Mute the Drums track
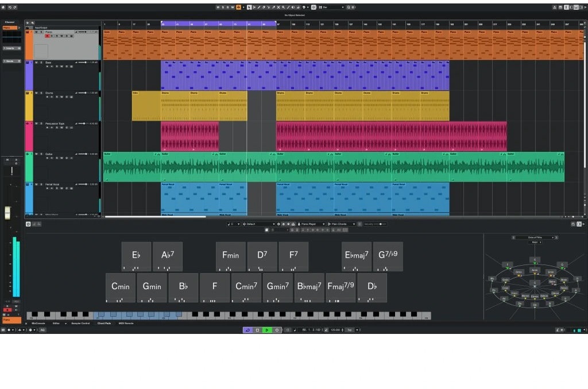Viewport: 588px width, 389px height. pos(36,93)
